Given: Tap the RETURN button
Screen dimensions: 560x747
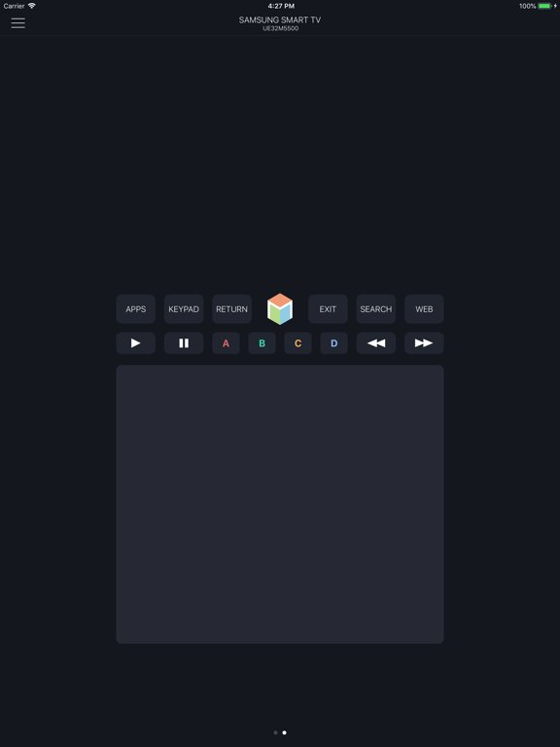Looking at the screenshot, I should tap(232, 309).
